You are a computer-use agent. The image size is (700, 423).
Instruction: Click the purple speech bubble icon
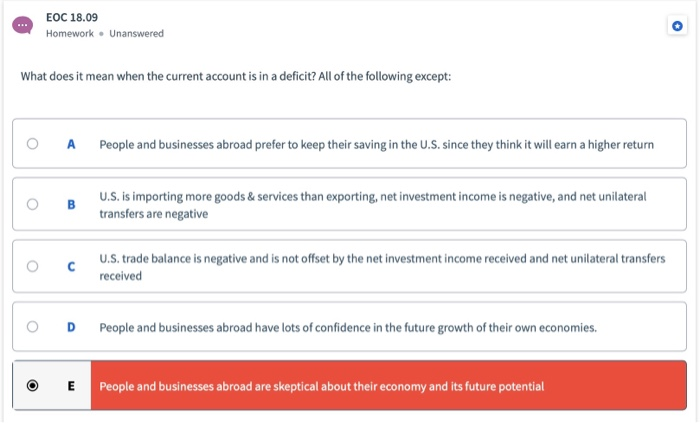click(22, 25)
